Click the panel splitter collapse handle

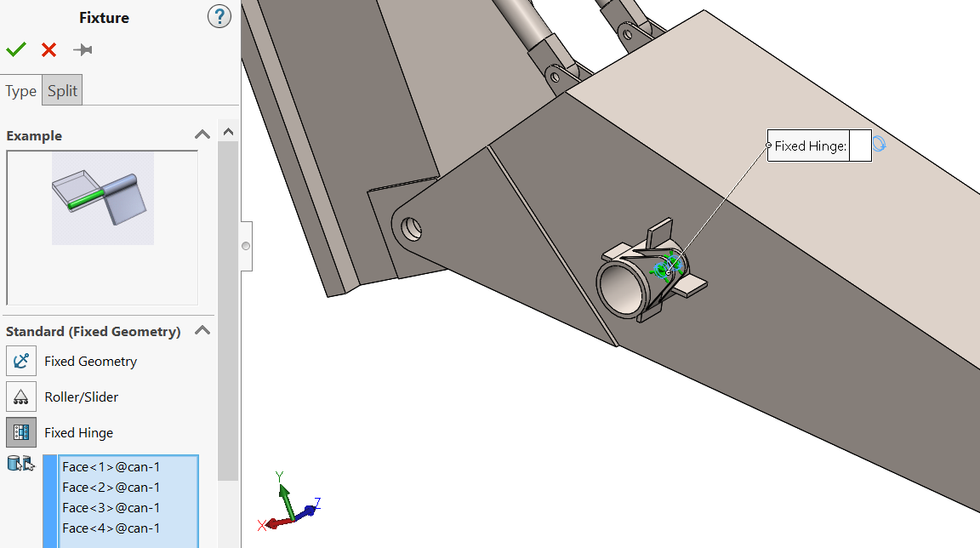pyautogui.click(x=246, y=246)
